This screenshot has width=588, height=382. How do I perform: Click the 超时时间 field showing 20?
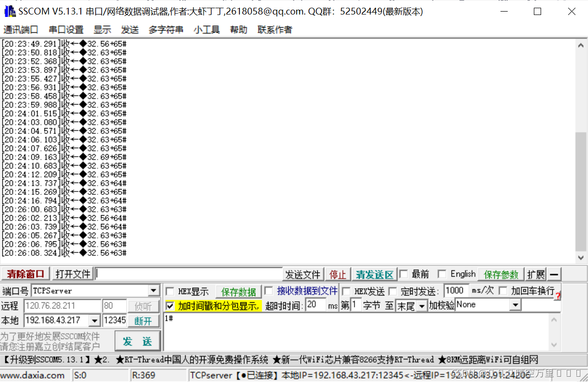tap(316, 305)
